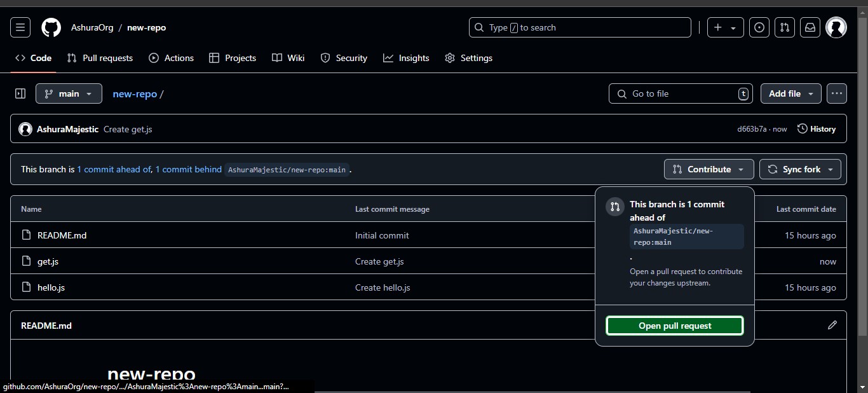Open the Sync fork dropdown
This screenshot has width=868, height=393.
[801, 169]
